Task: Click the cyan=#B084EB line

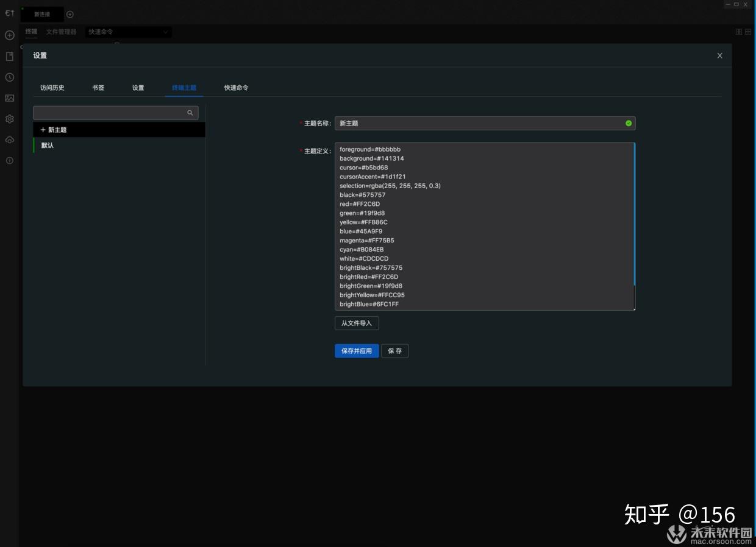Action: coord(362,250)
